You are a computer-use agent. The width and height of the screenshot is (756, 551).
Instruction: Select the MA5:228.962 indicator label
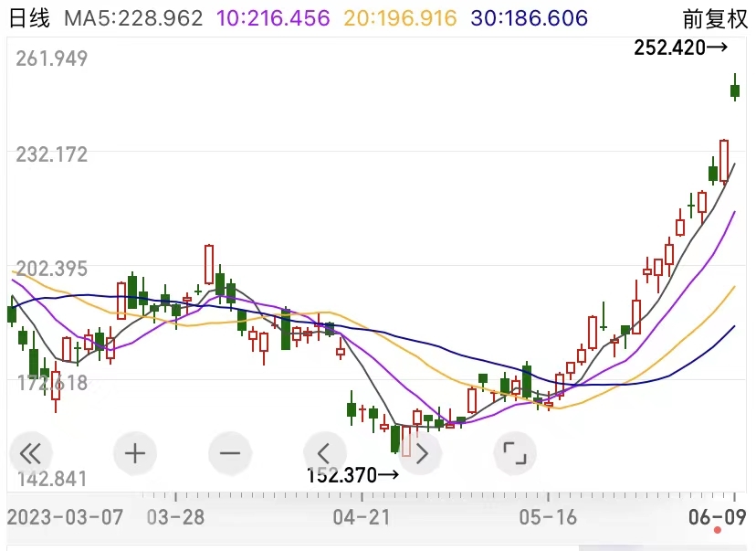[x=133, y=18]
